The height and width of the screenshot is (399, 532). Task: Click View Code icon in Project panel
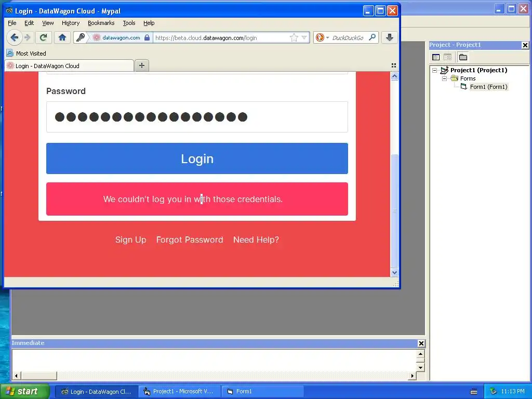tap(436, 57)
